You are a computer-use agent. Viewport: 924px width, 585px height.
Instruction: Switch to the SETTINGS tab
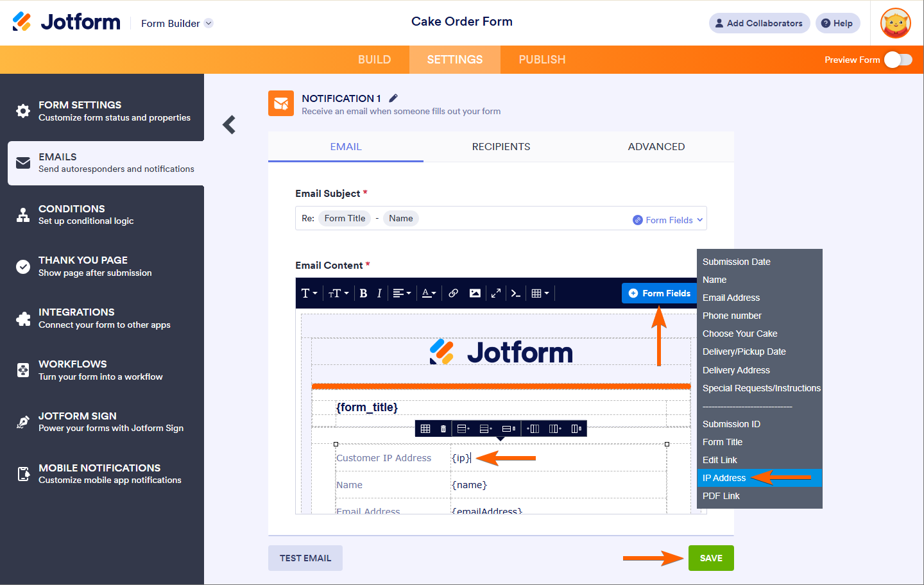point(455,60)
